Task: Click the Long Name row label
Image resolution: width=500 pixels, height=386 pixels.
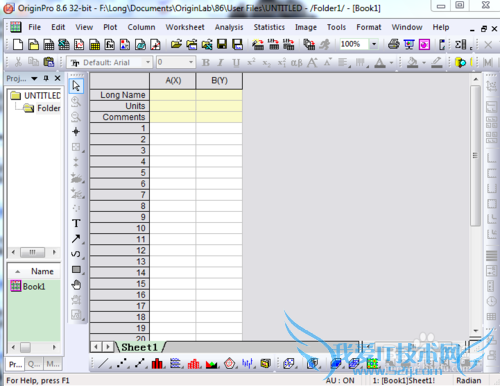Action: [x=120, y=95]
